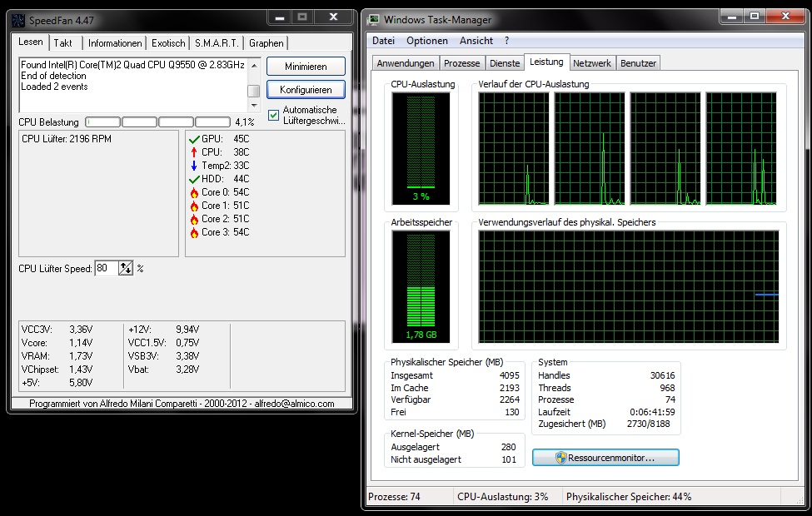Click the first CPU core history graph
812x516 pixels.
[514, 148]
